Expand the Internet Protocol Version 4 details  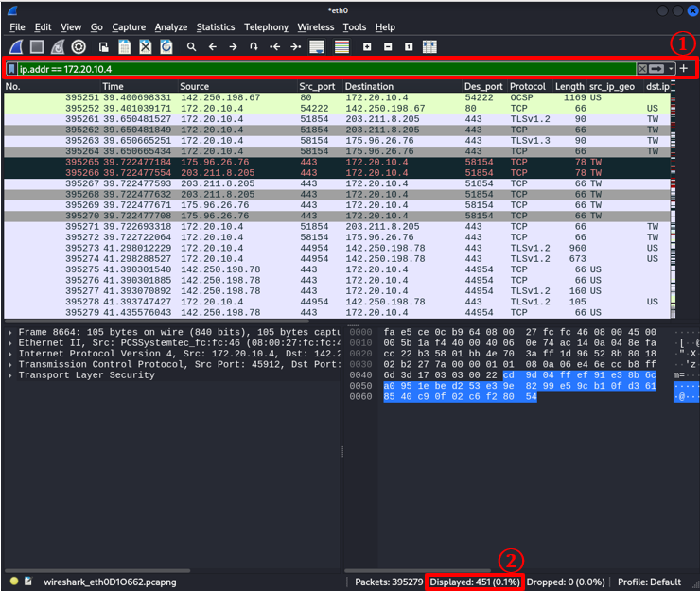(x=10, y=353)
